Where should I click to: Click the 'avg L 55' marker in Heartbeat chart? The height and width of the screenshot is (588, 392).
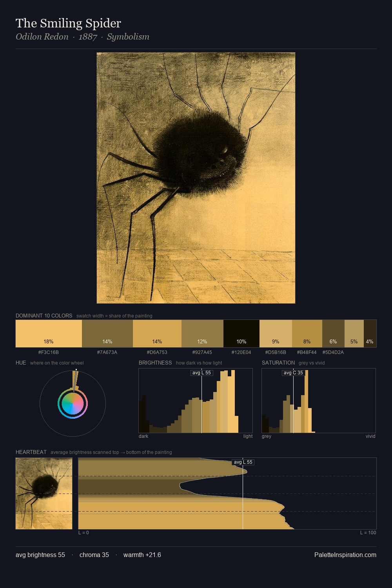[243, 462]
